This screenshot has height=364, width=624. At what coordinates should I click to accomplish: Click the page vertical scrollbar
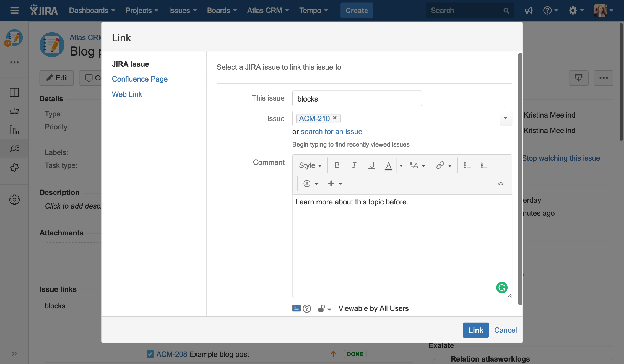pyautogui.click(x=621, y=82)
